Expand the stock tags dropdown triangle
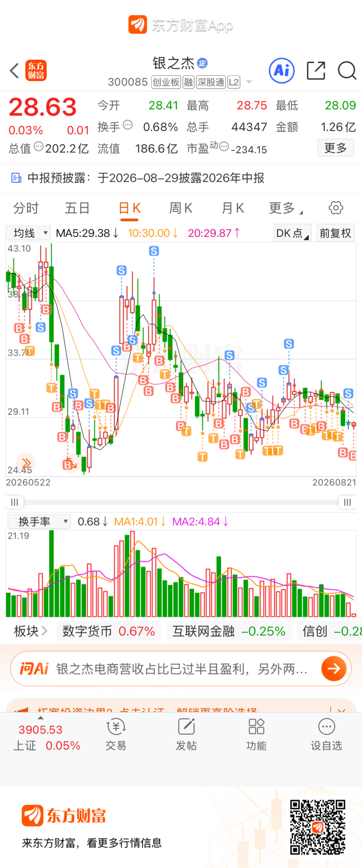The height and width of the screenshot is (868, 362). point(249,82)
